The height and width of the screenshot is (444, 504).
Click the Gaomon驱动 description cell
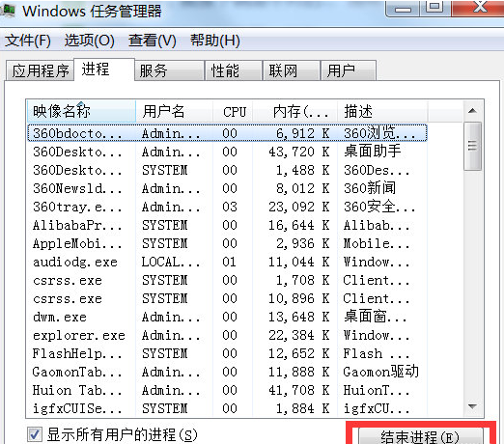coord(380,372)
